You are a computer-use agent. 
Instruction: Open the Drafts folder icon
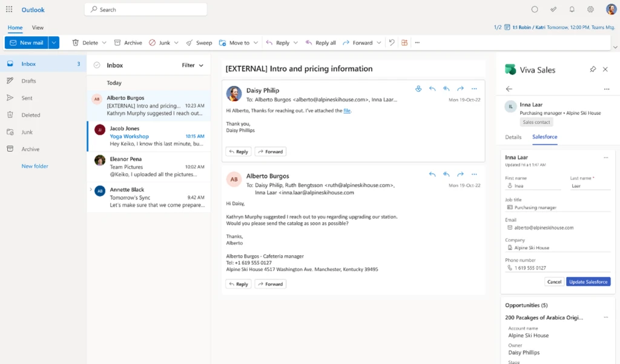pyautogui.click(x=11, y=81)
